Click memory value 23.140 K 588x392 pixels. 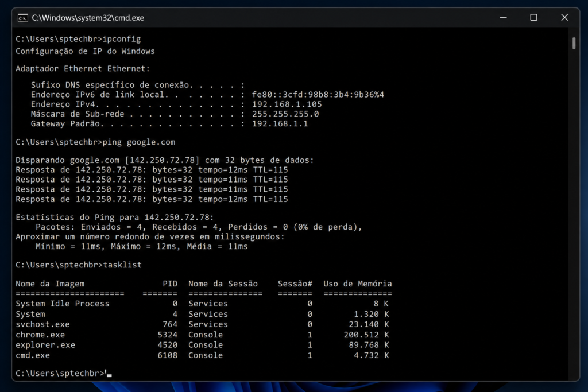369,324
